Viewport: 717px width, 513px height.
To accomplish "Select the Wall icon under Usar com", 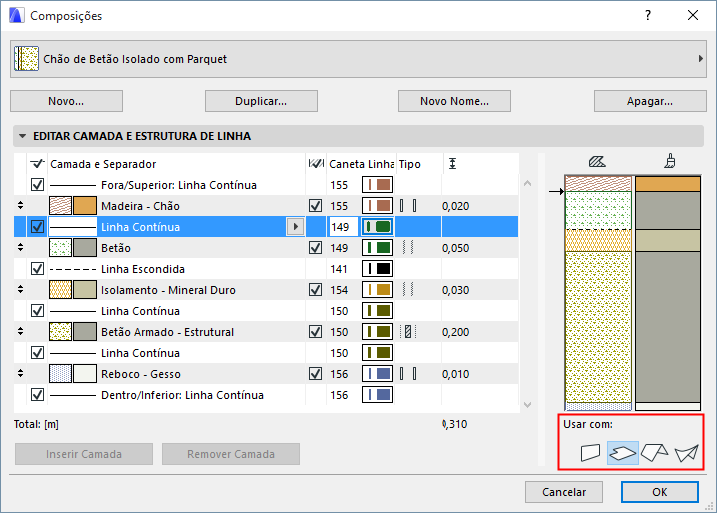I will [x=590, y=453].
